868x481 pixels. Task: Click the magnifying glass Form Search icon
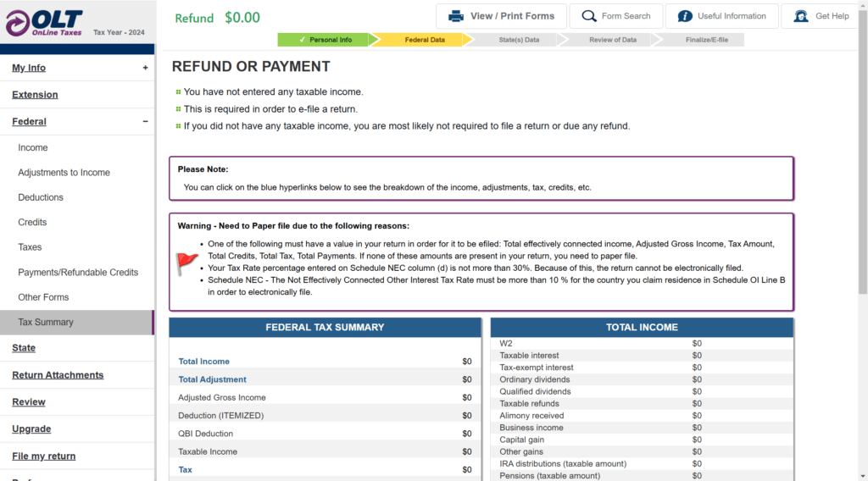(x=589, y=16)
